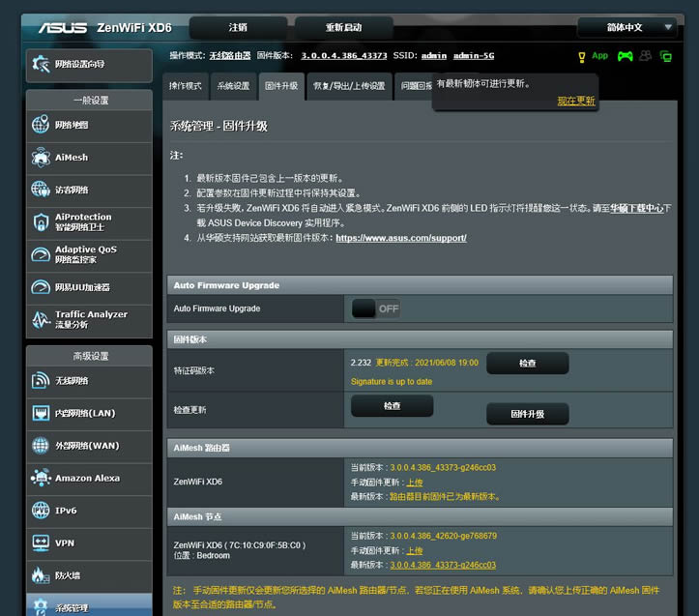Click the update now link
699x616 pixels.
pyautogui.click(x=576, y=101)
